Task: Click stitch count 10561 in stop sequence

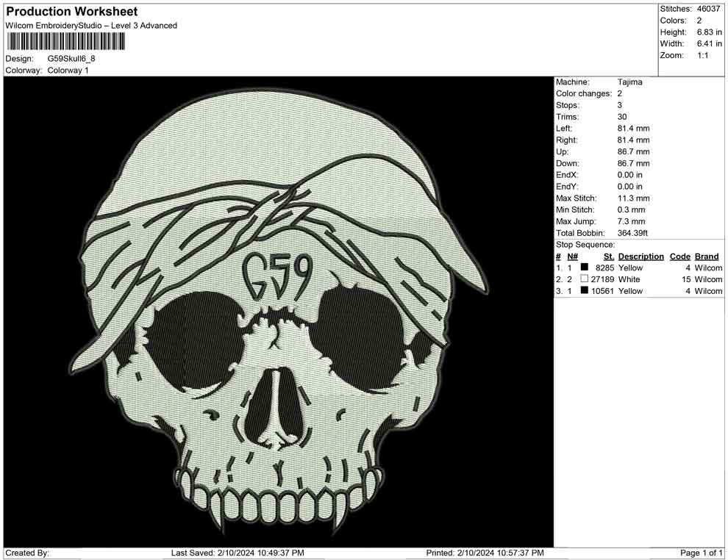Action: click(602, 291)
